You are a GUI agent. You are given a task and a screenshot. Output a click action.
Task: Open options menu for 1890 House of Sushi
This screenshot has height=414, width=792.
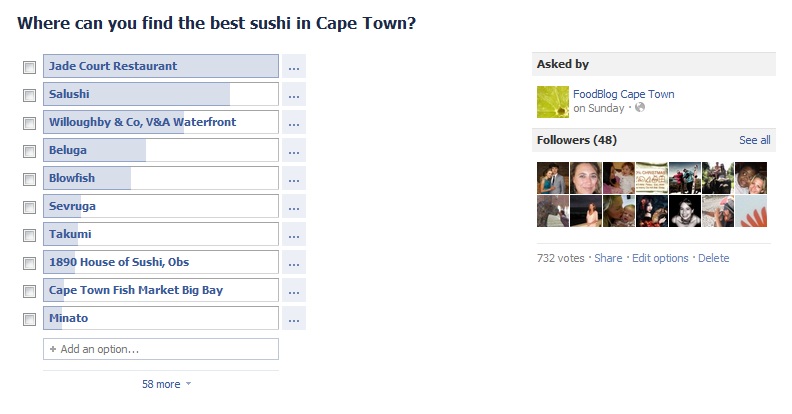[x=293, y=263]
